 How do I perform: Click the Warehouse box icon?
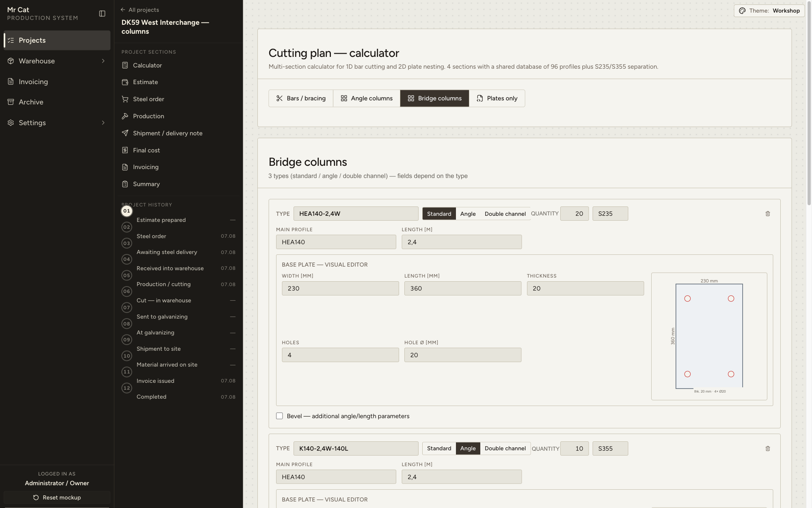[11, 61]
